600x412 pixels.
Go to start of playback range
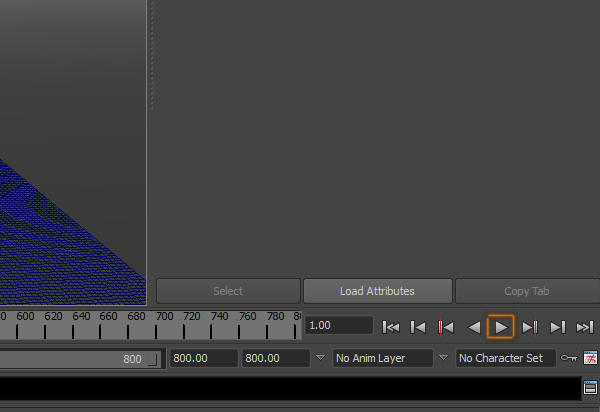392,327
